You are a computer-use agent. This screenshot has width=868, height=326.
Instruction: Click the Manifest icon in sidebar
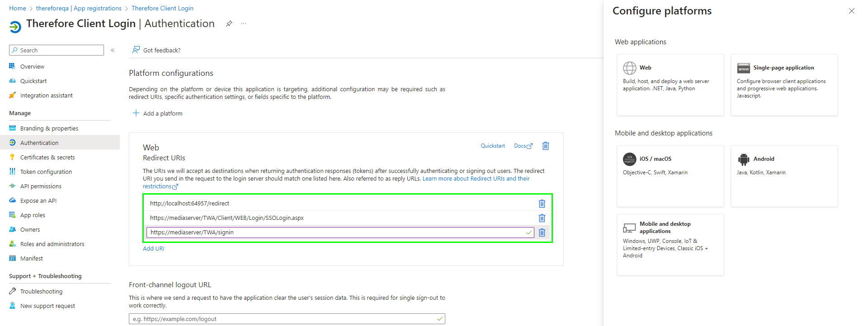(12, 258)
